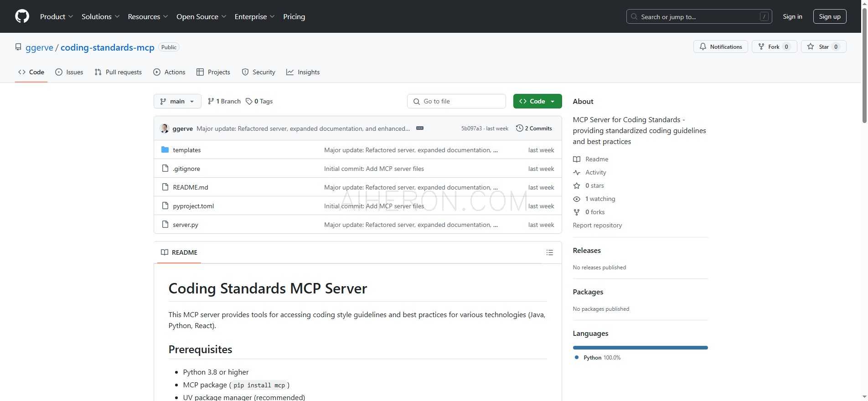868x401 pixels.
Task: Click the commits history clock icon
Action: [x=519, y=129]
